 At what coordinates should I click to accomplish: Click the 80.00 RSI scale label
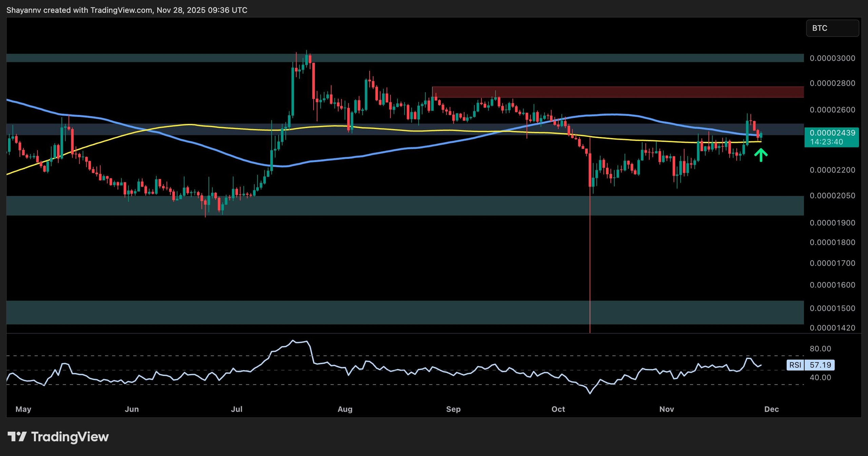pos(820,349)
